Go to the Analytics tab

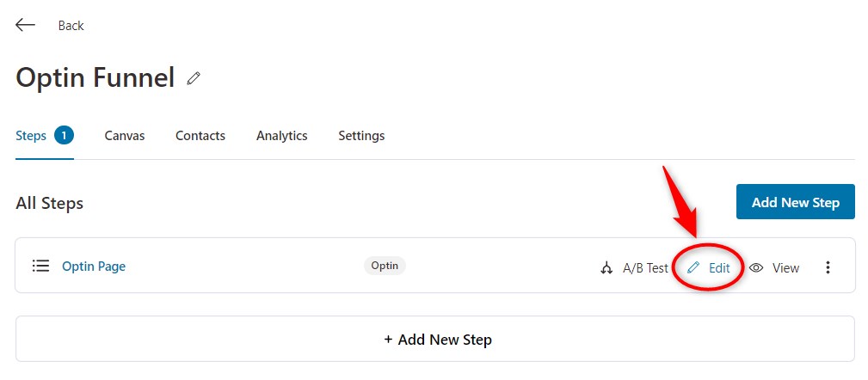pyautogui.click(x=282, y=136)
